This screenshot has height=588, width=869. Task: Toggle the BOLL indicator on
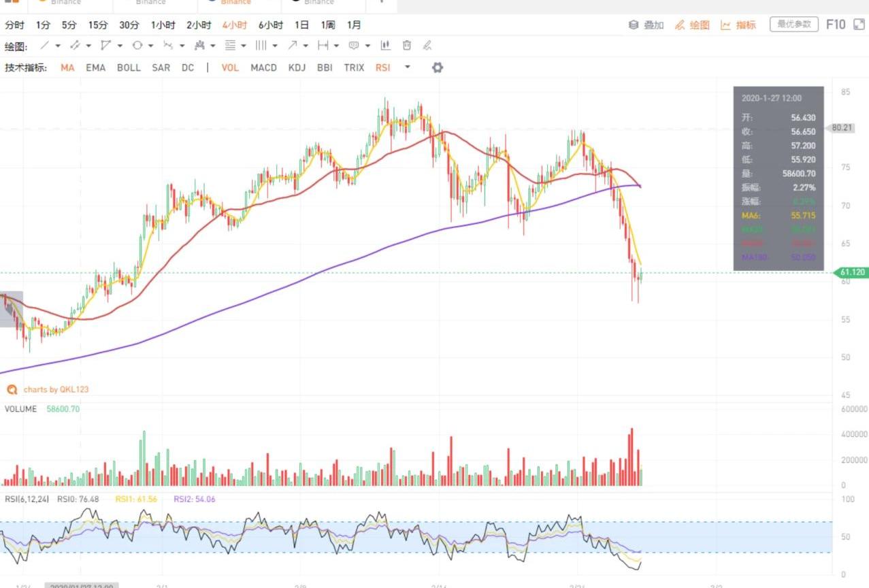pyautogui.click(x=129, y=67)
